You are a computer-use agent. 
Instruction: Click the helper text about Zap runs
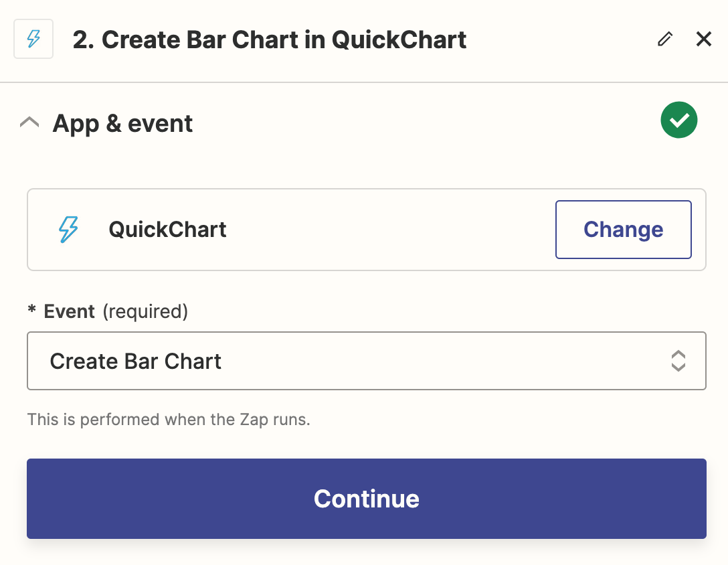169,420
